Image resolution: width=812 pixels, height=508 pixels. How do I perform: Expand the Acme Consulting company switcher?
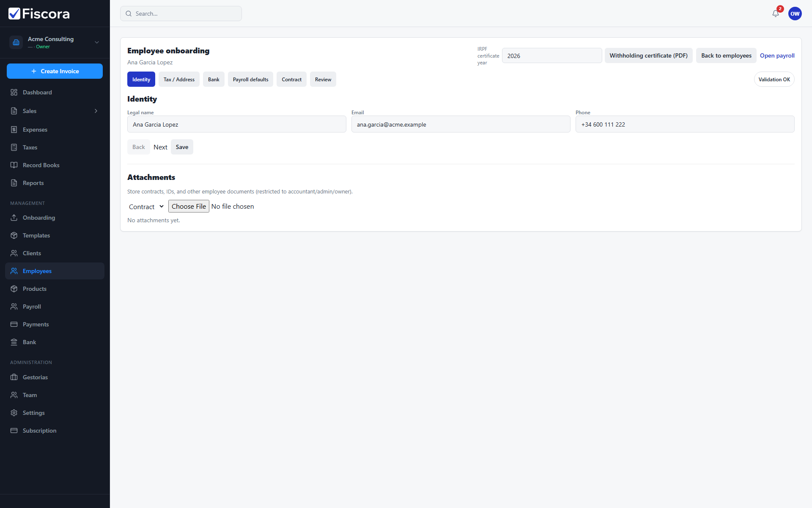[97, 42]
